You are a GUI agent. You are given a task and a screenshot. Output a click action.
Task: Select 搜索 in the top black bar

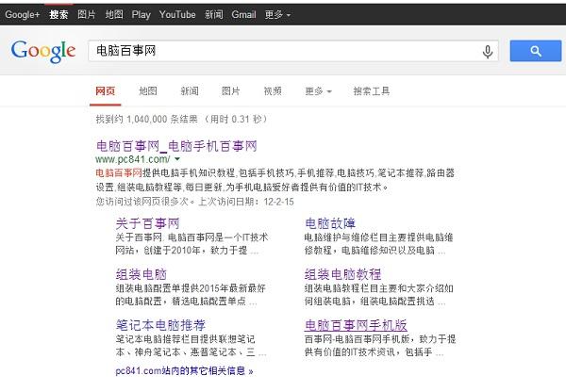(x=58, y=15)
